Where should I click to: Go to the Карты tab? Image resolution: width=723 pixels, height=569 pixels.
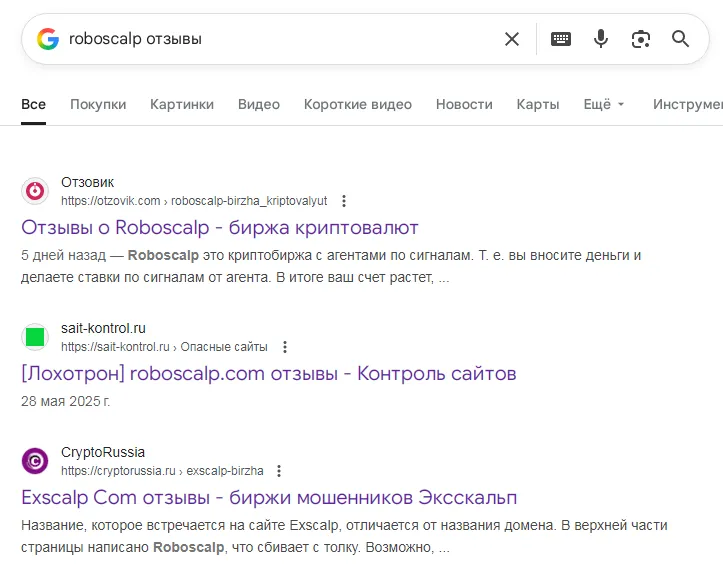(x=538, y=104)
